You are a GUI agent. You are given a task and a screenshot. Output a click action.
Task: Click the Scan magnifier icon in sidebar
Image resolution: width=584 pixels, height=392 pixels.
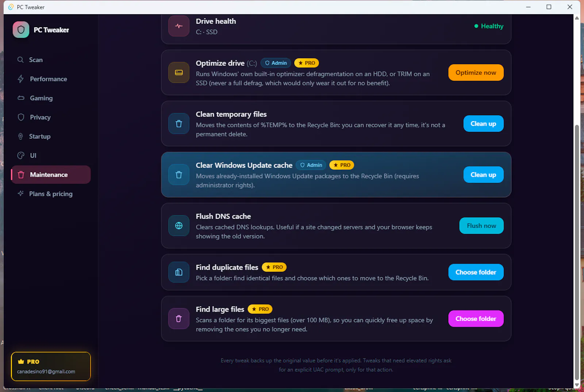pyautogui.click(x=20, y=60)
